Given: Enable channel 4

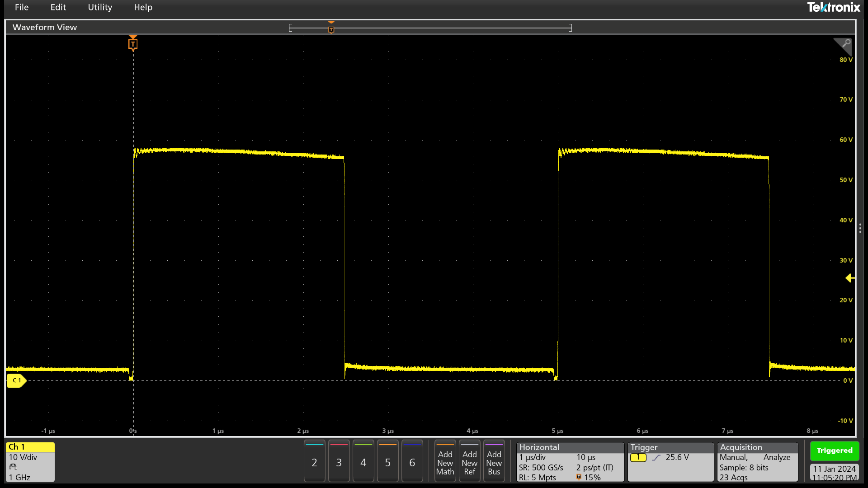Looking at the screenshot, I should pos(363,461).
